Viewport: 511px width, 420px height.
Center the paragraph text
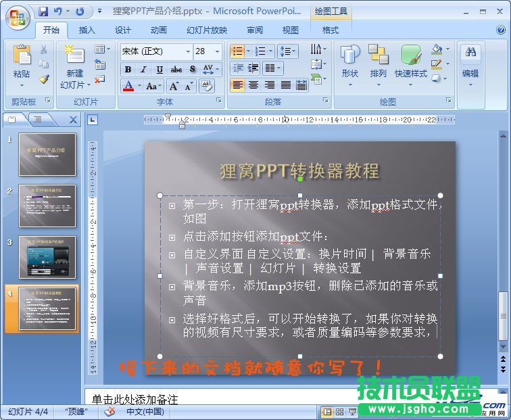pos(253,85)
